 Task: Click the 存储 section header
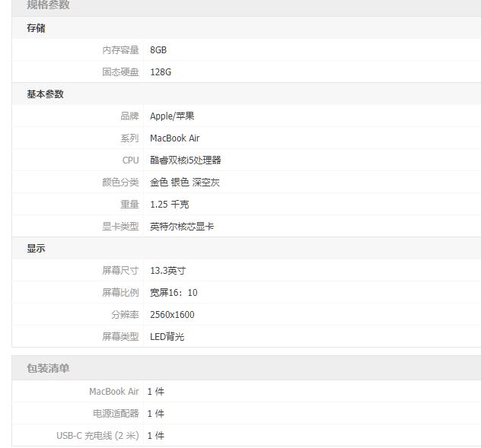pyautogui.click(x=36, y=28)
